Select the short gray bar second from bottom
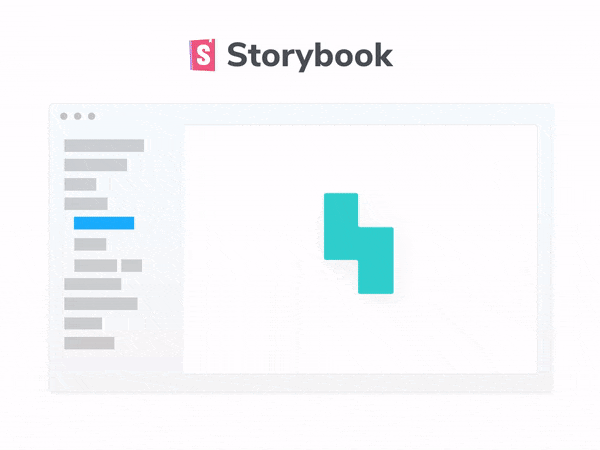The image size is (600, 450). pyautogui.click(x=83, y=323)
